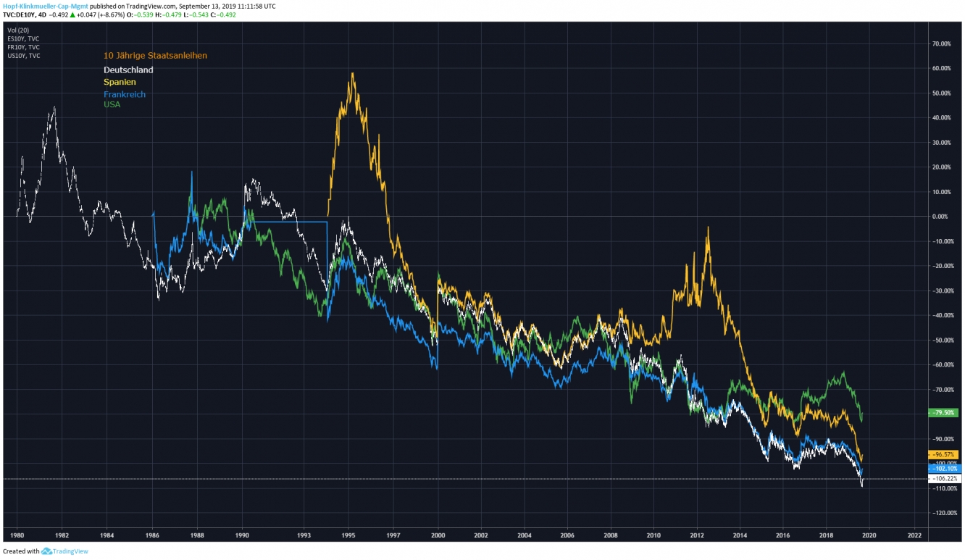Image resolution: width=965 pixels, height=560 pixels.
Task: Click the blue -102.10% price label
Action: pyautogui.click(x=943, y=469)
